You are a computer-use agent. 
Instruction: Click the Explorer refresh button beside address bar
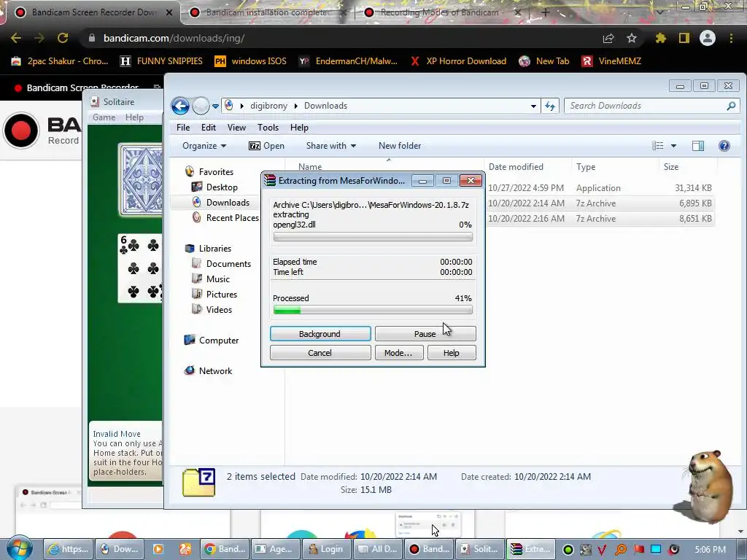(550, 106)
